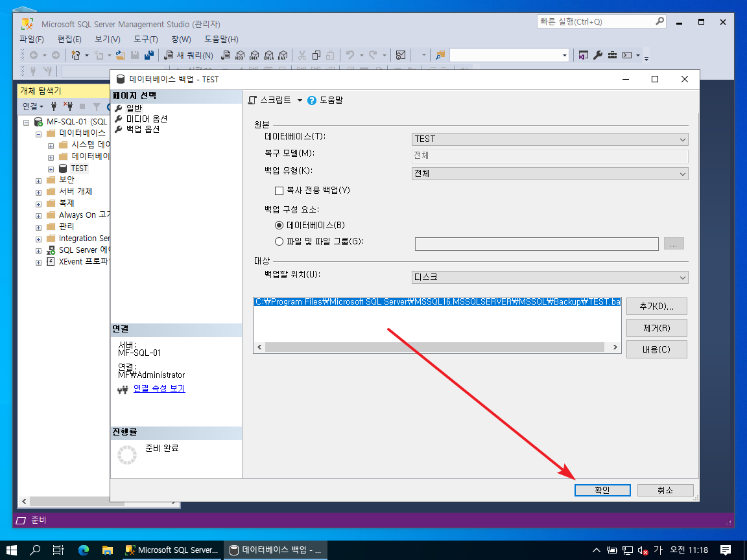Collapse the 데이터베이스 folder node
747x560 pixels.
[39, 134]
